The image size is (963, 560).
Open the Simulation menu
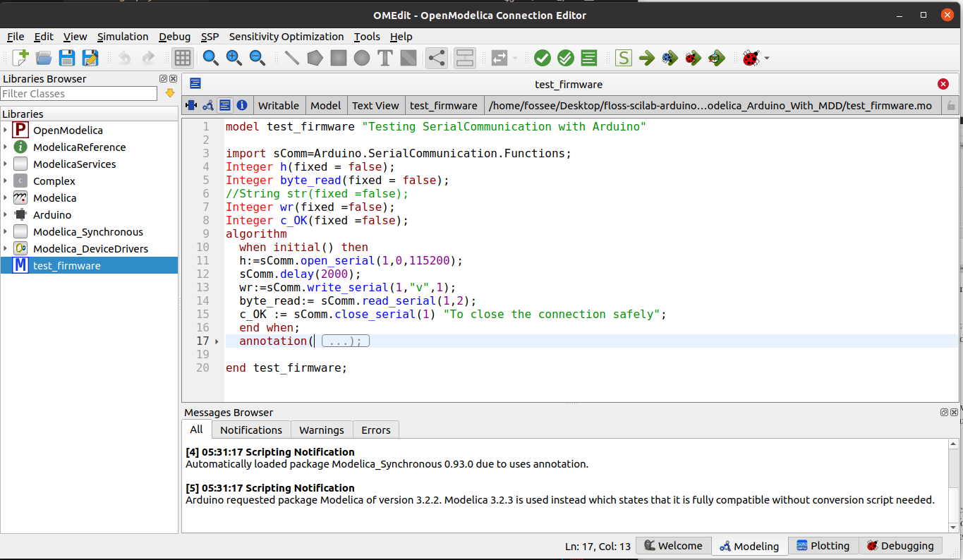pos(123,37)
